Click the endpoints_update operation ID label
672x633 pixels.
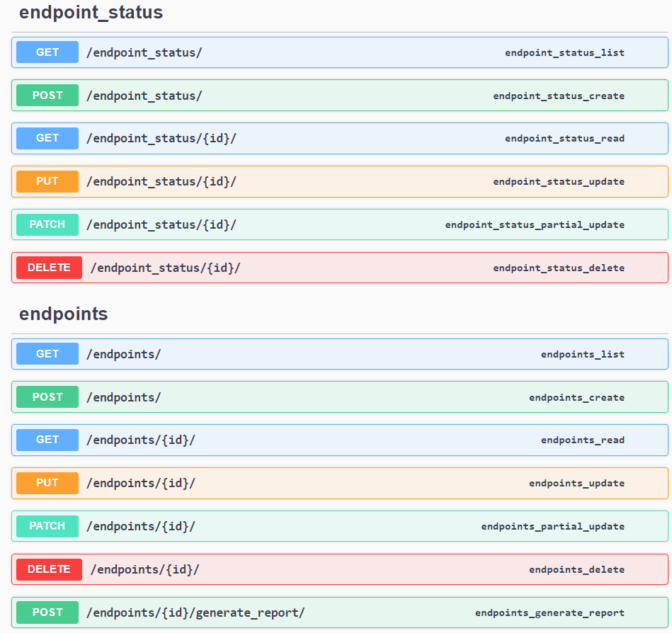click(576, 484)
